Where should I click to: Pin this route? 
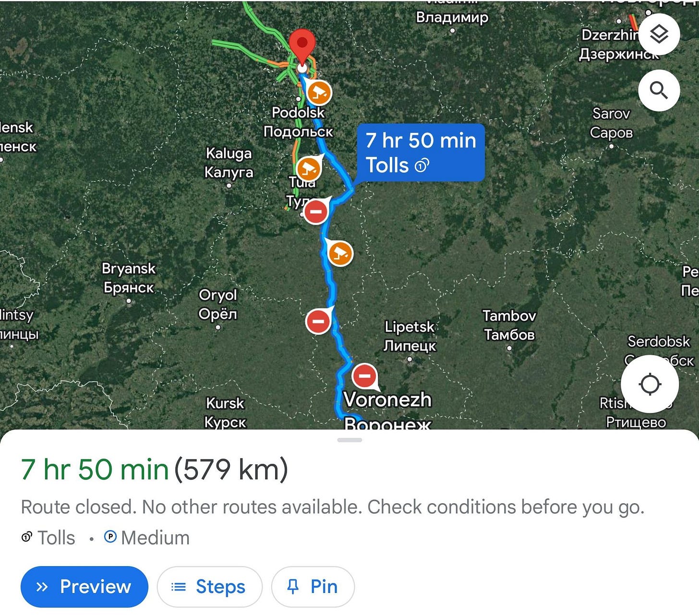click(313, 586)
